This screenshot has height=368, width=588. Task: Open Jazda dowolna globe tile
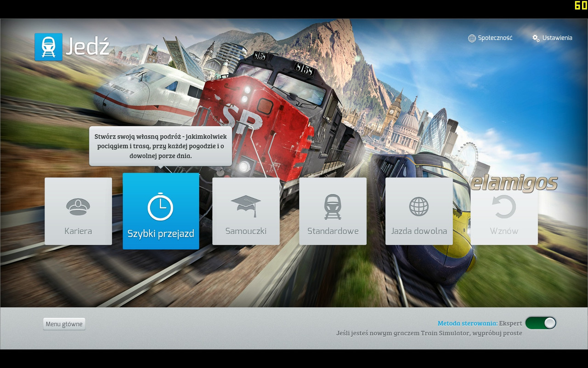pyautogui.click(x=419, y=211)
